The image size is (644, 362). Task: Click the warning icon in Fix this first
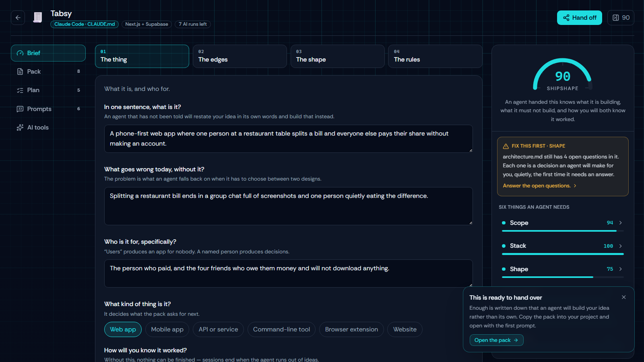tap(506, 146)
